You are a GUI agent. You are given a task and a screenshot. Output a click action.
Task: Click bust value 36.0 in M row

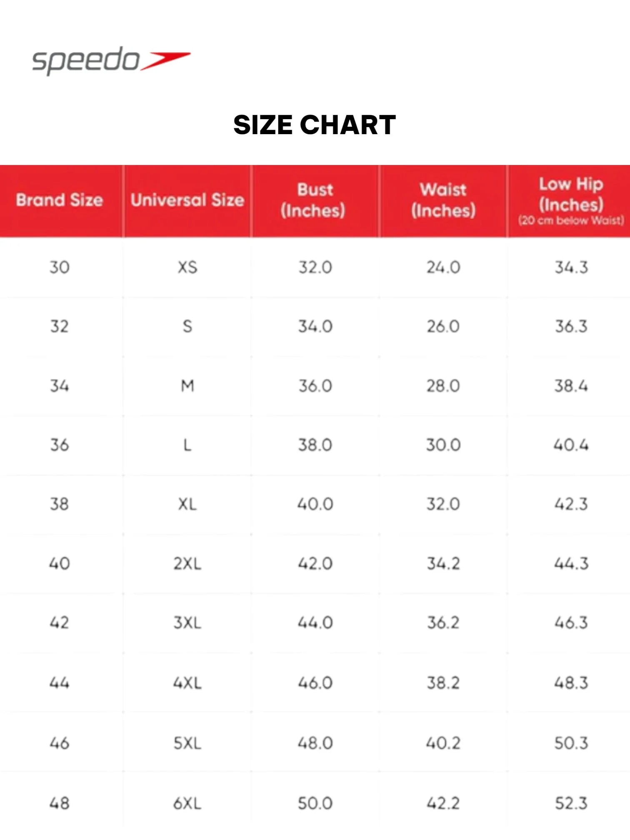click(x=315, y=386)
